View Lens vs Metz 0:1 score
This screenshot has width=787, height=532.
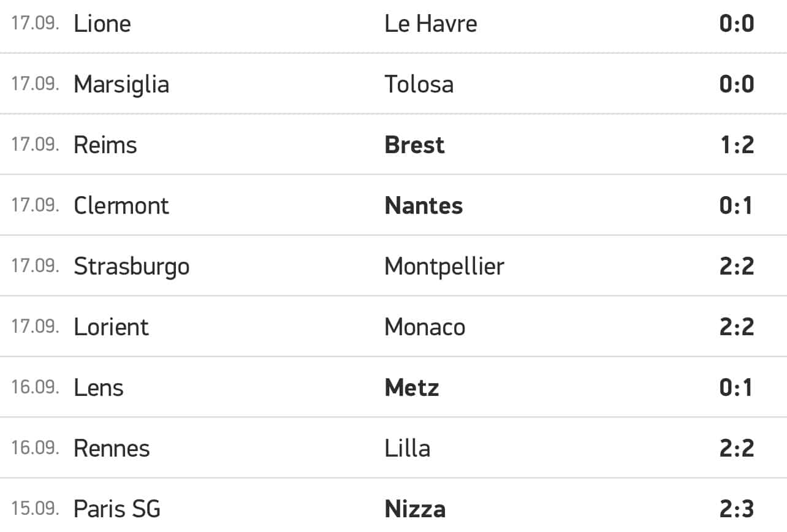tap(736, 387)
